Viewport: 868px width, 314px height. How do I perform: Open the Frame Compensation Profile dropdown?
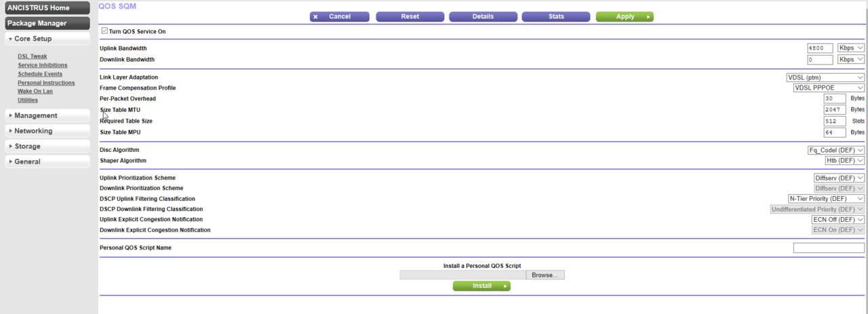(x=829, y=88)
